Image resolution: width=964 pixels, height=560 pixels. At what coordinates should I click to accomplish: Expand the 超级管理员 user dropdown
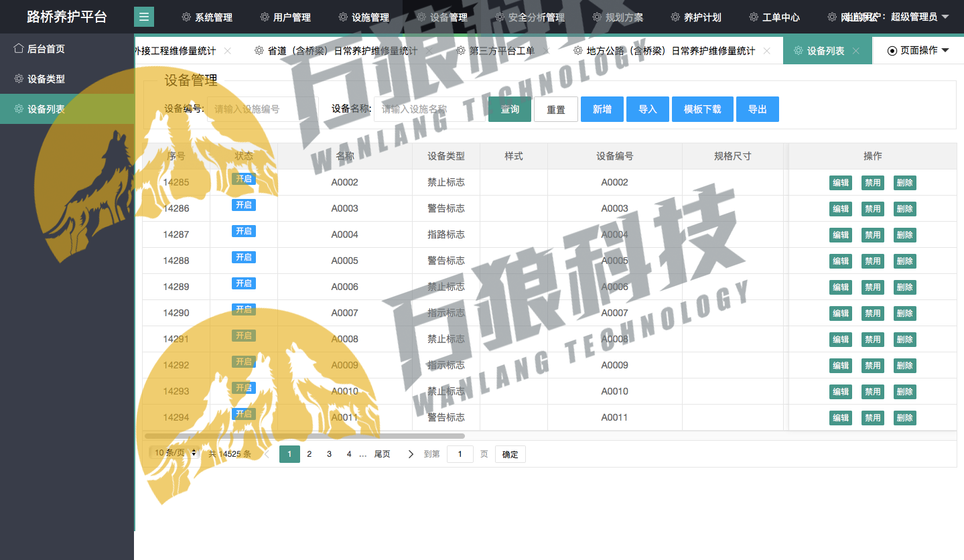[920, 17]
